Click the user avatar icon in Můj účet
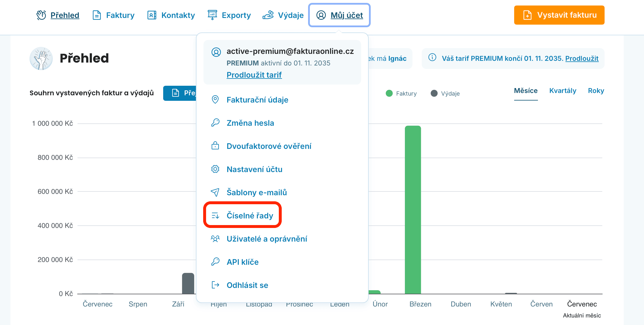644x325 pixels. [321, 15]
